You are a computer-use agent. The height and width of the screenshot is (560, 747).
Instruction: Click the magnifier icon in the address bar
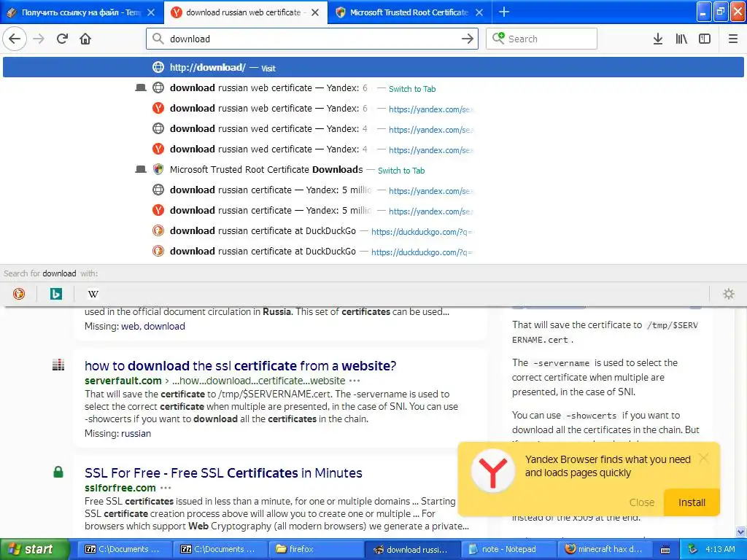coord(158,39)
